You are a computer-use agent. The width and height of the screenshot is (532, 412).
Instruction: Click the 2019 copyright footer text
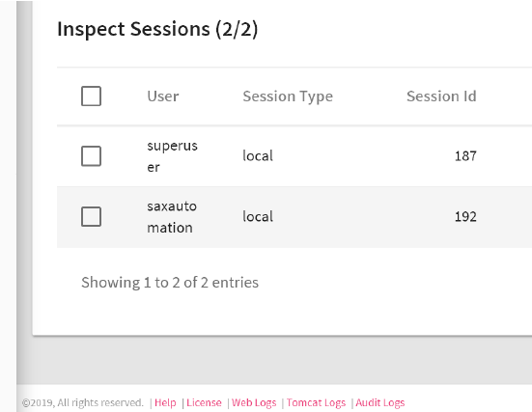click(82, 402)
